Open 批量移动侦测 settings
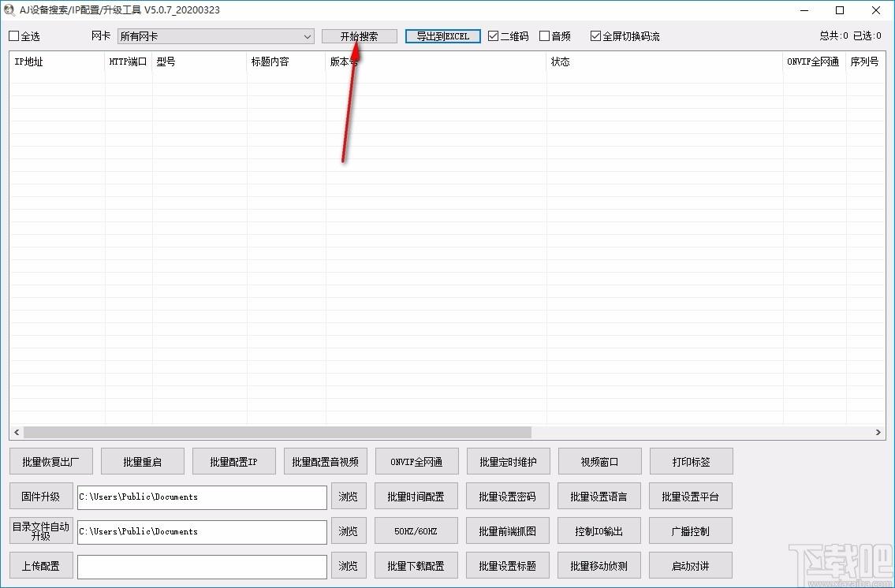The height and width of the screenshot is (588, 895). tap(599, 566)
